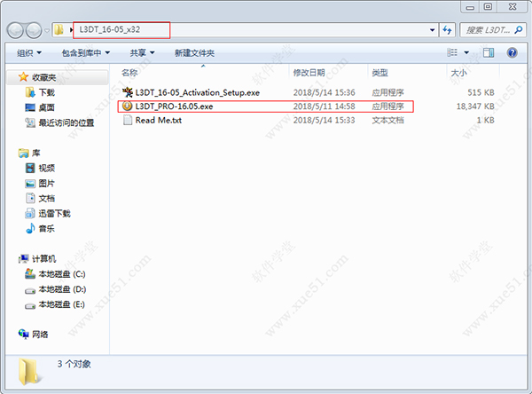Click the 下载 folder icon
The width and height of the screenshot is (532, 394).
(x=30, y=92)
